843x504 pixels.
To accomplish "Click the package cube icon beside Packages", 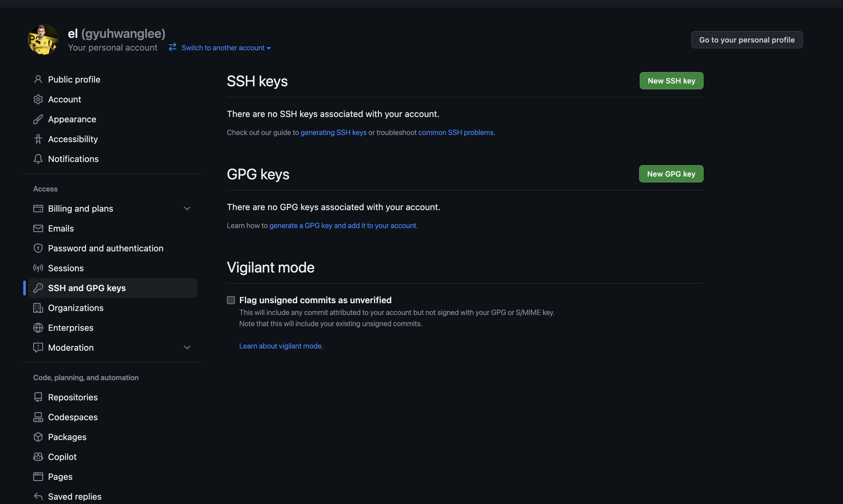I will click(38, 437).
